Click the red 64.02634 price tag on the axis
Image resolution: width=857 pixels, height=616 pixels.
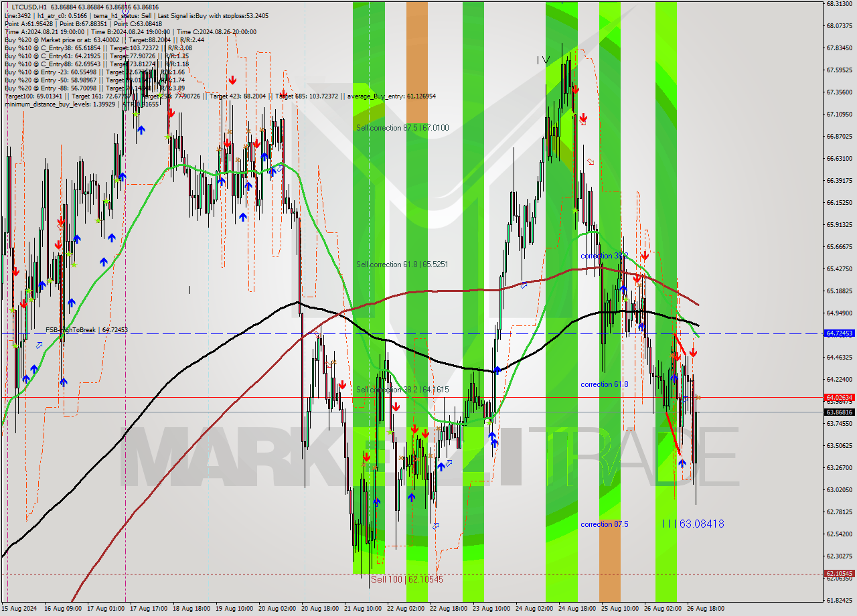tap(840, 398)
